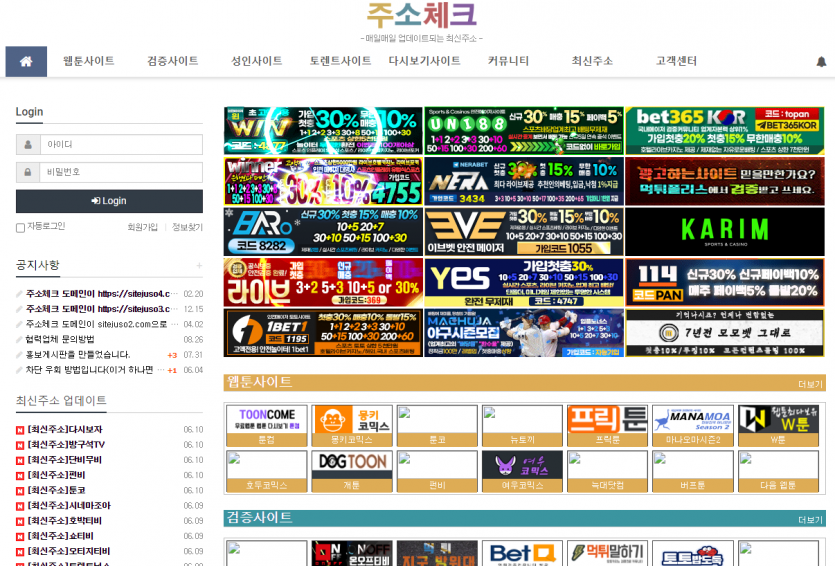Toggle the 자동로그인 checkbox
Screen dimensions: 835x566
click(20, 228)
